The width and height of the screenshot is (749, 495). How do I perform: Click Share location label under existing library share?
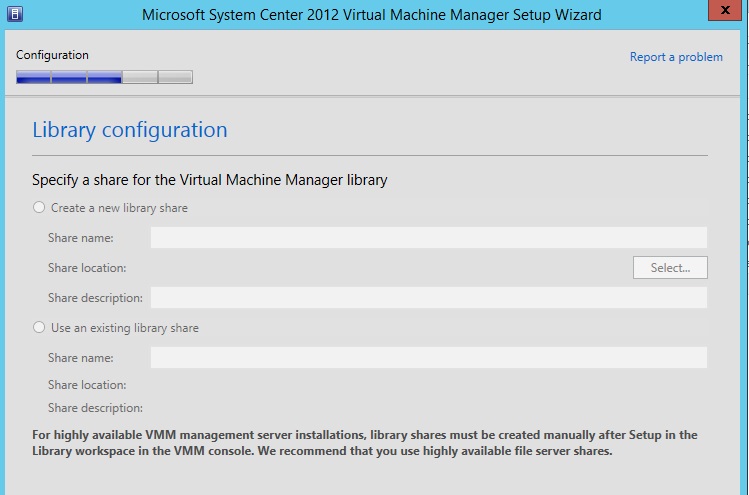[x=87, y=385]
